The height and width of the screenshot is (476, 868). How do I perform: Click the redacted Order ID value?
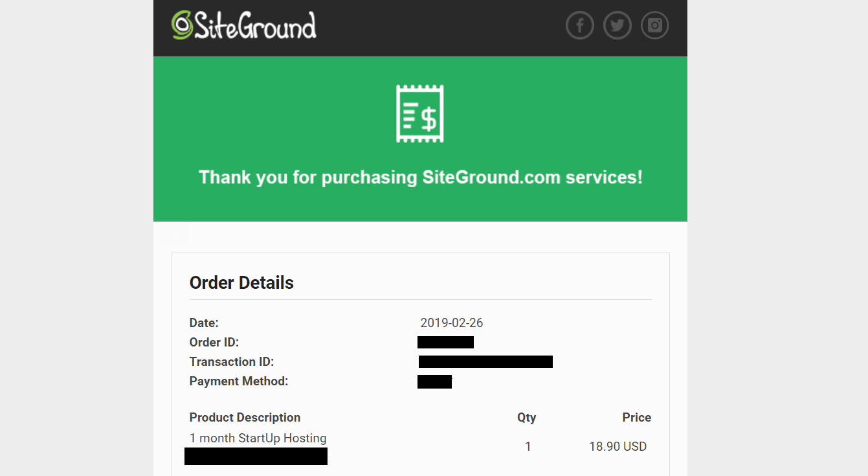[445, 342]
